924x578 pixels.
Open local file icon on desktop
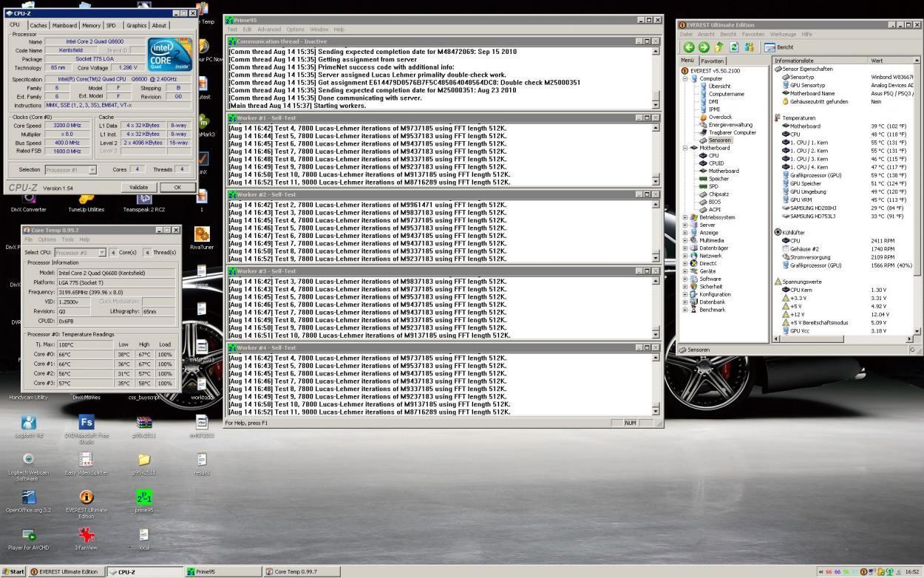[x=143, y=539]
